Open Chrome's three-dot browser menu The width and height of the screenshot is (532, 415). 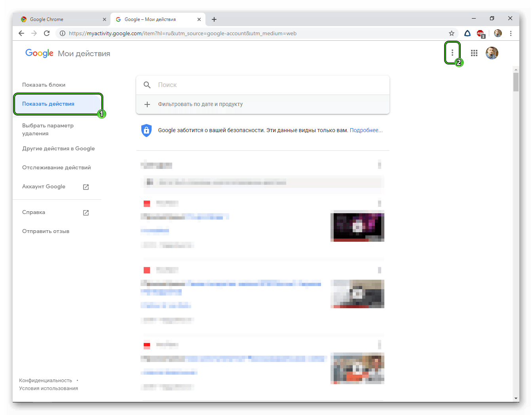coord(511,33)
